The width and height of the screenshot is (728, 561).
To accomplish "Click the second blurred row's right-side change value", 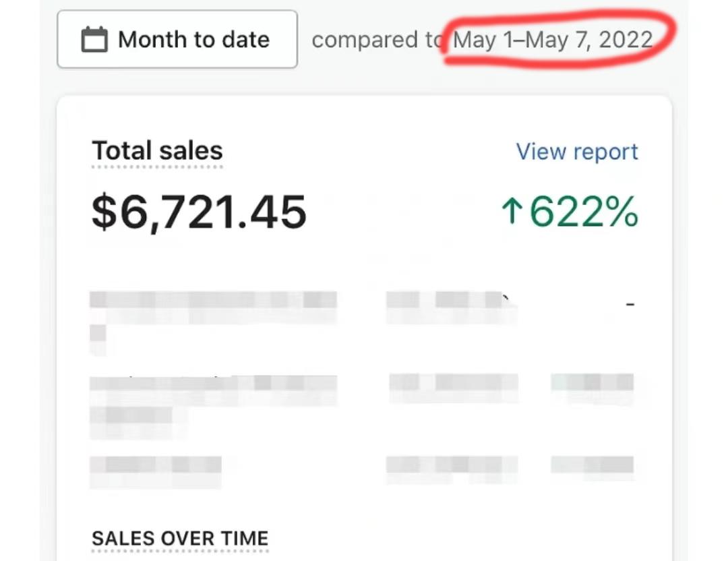I will [593, 383].
